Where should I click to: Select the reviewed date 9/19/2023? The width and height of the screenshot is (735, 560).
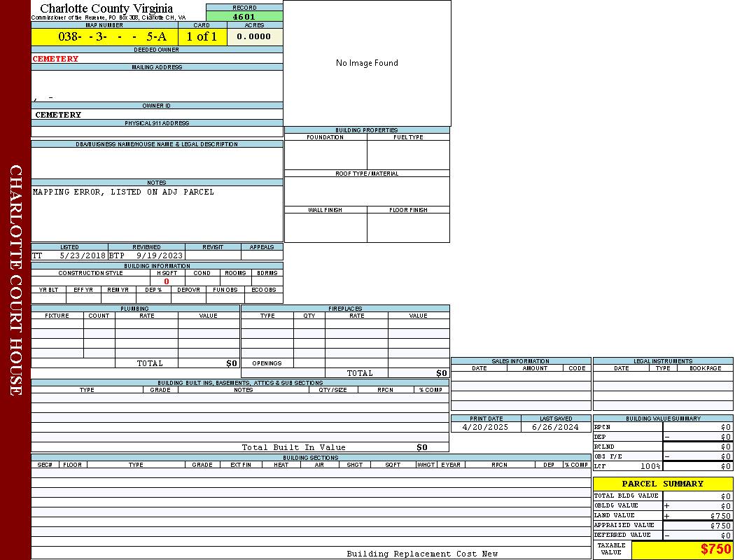pos(159,256)
